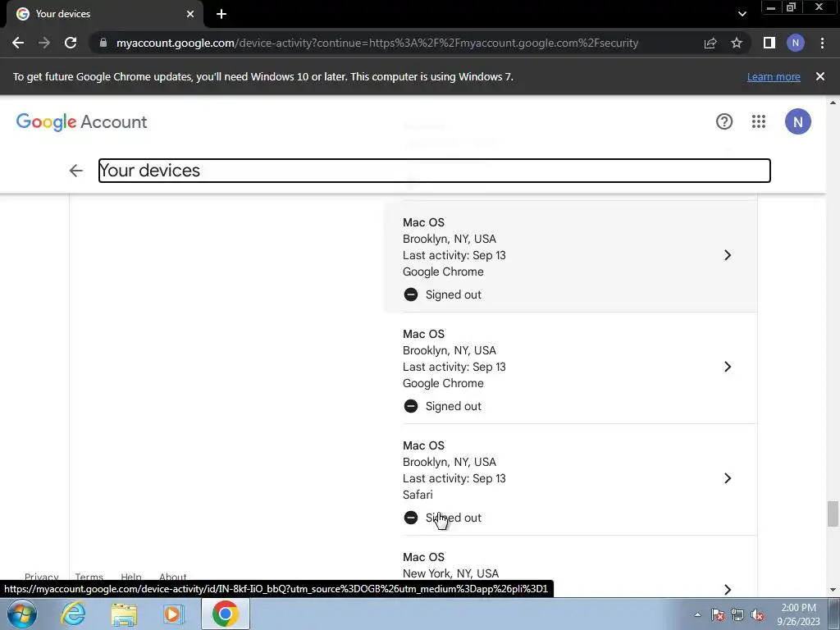Select 'New York, NY, USA' location text
The width and height of the screenshot is (840, 630).
click(x=450, y=573)
